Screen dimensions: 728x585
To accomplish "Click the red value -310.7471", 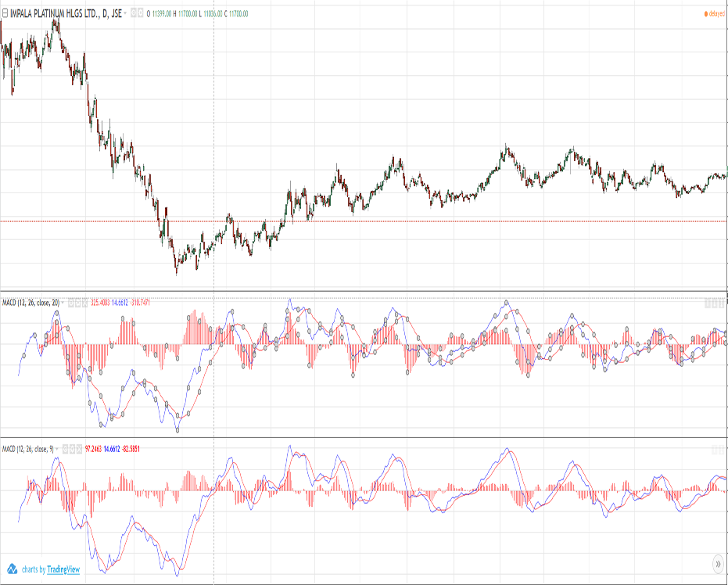I will pyautogui.click(x=140, y=303).
